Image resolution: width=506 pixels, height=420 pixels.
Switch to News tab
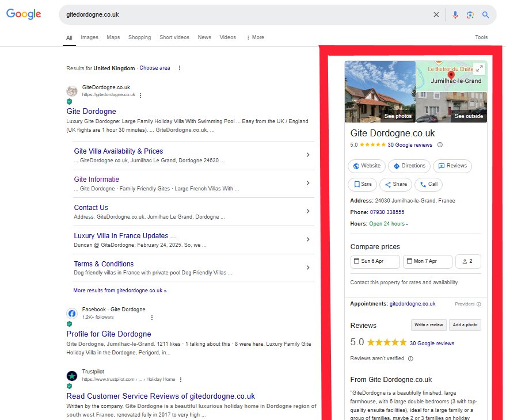(204, 37)
